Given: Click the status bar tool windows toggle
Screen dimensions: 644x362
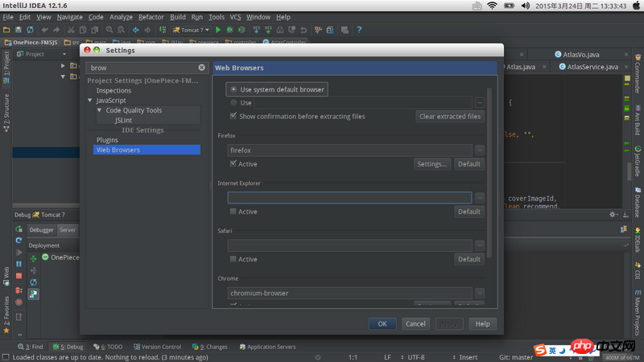Looking at the screenshot, I should tap(6, 357).
